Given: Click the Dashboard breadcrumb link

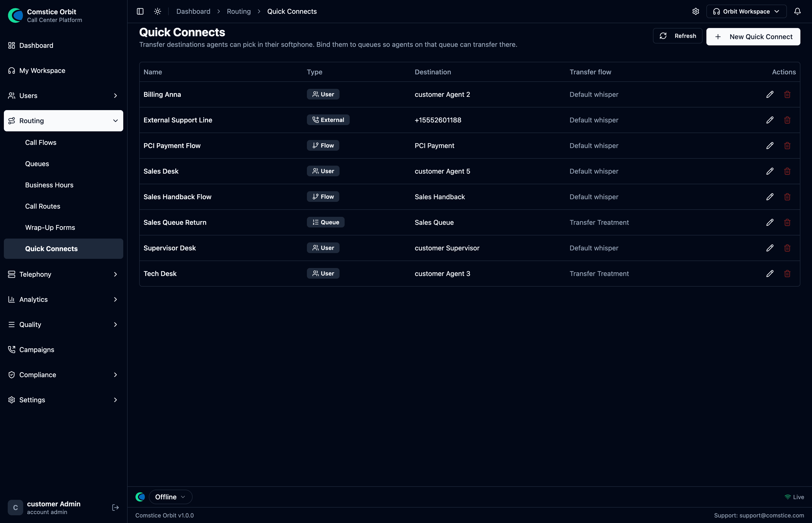Looking at the screenshot, I should pyautogui.click(x=193, y=12).
